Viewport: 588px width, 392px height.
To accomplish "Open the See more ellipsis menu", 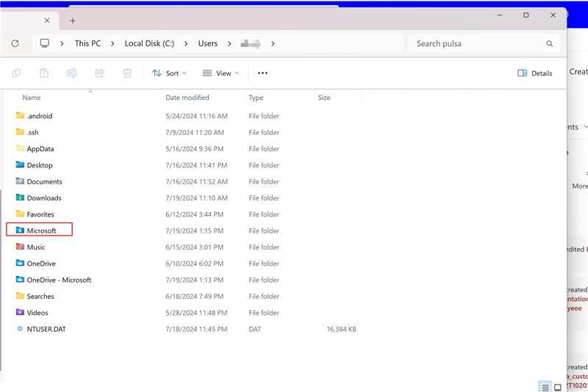I will click(x=262, y=73).
